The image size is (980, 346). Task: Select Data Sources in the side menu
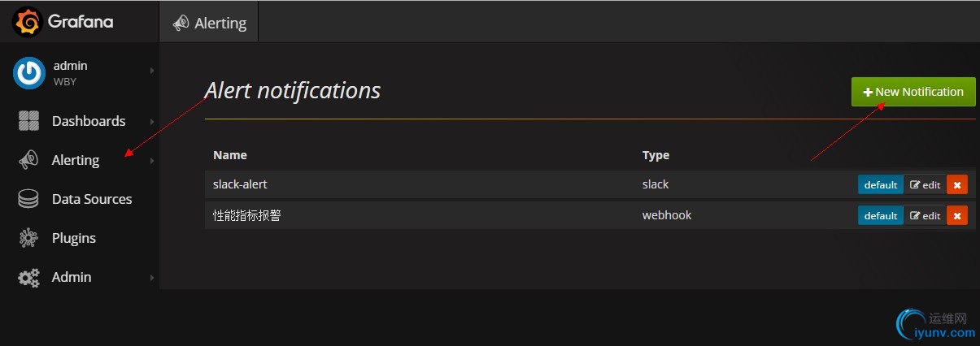[92, 199]
